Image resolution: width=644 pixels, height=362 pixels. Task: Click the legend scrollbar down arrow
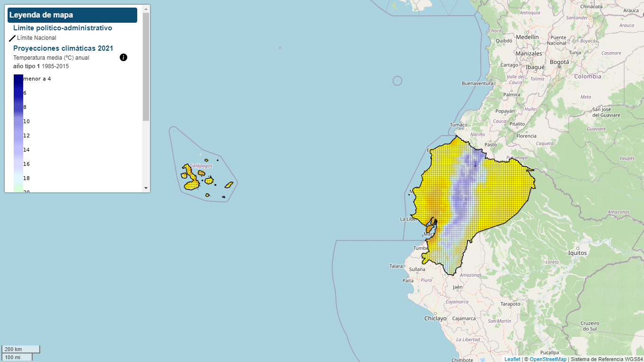click(x=146, y=188)
